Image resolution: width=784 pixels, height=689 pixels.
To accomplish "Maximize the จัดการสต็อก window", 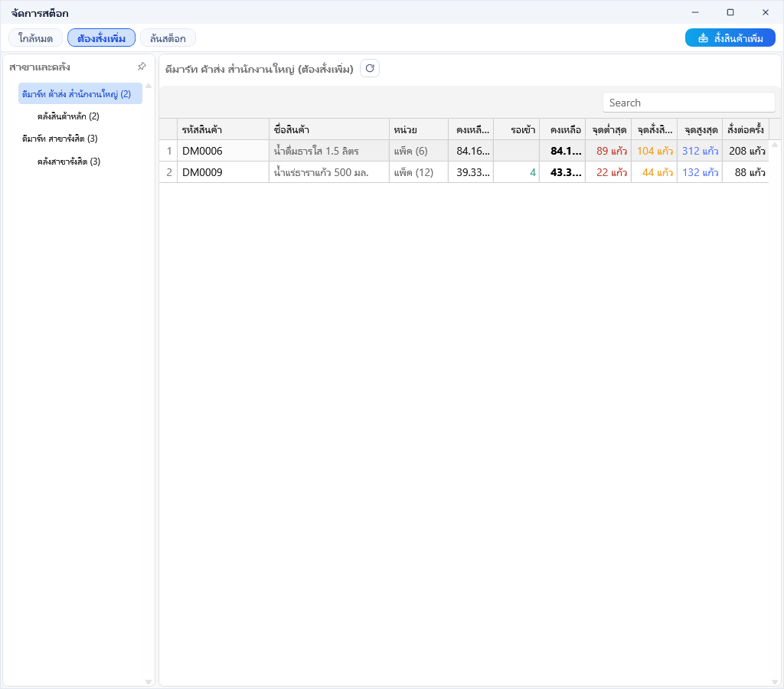I will point(730,12).
